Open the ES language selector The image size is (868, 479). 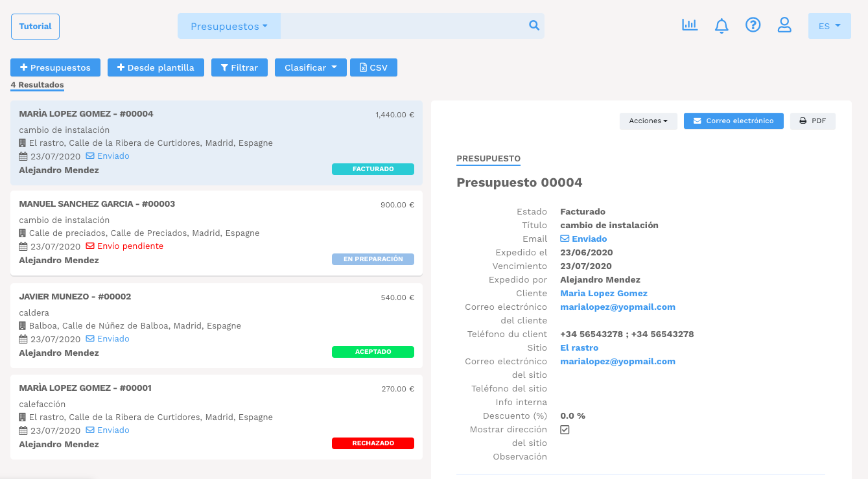(x=829, y=25)
